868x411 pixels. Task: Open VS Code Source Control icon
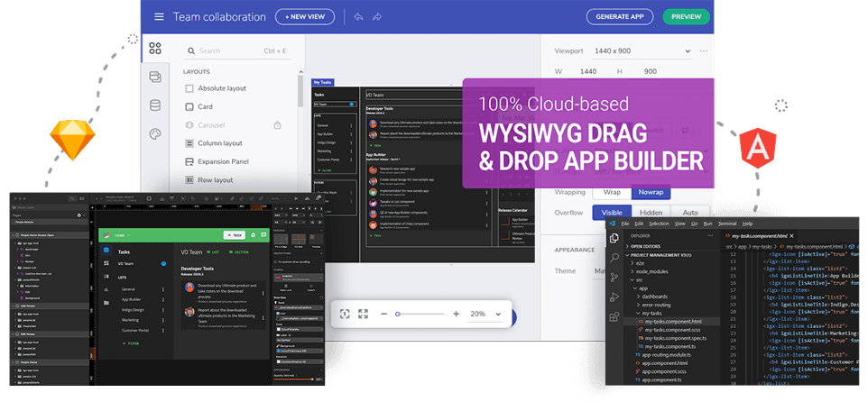tap(614, 277)
